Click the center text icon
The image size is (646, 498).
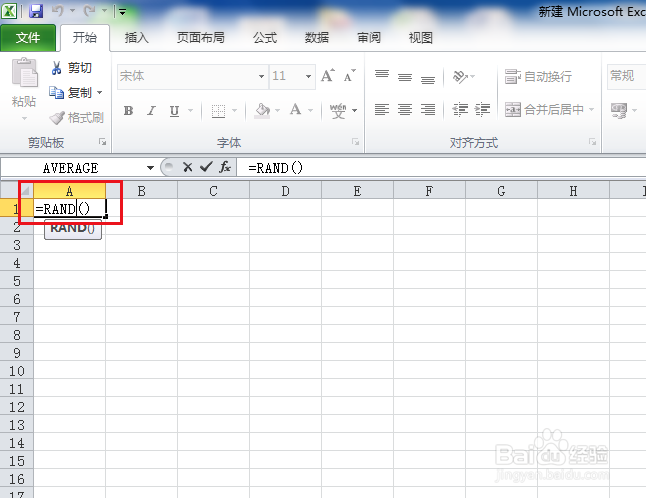click(405, 110)
